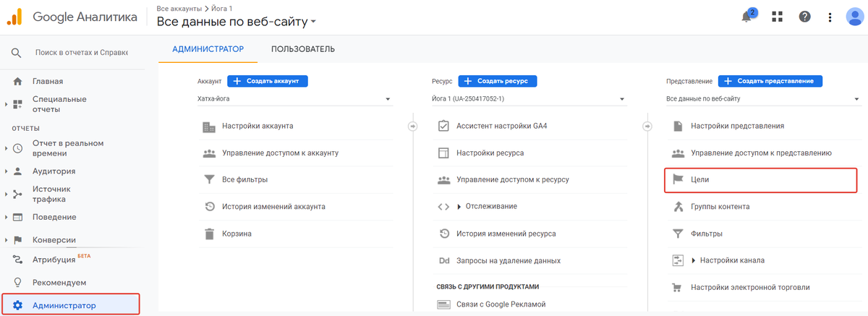Open Запросы на удаление данных

(x=509, y=260)
